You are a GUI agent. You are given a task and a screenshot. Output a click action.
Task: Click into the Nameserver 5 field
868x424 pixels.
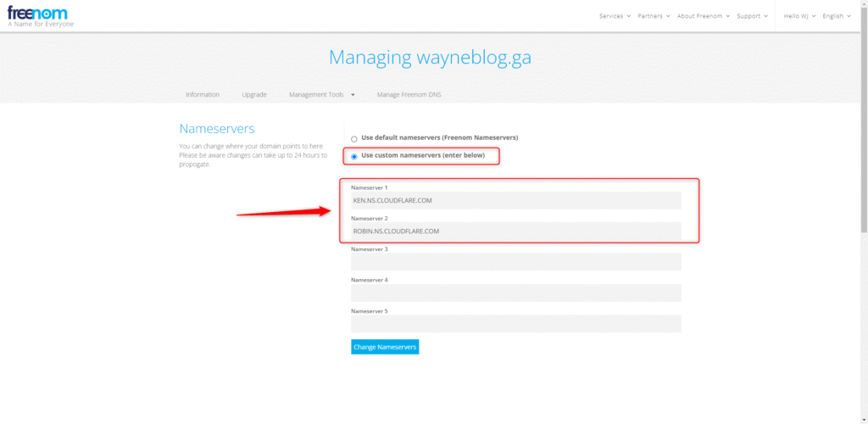(515, 324)
